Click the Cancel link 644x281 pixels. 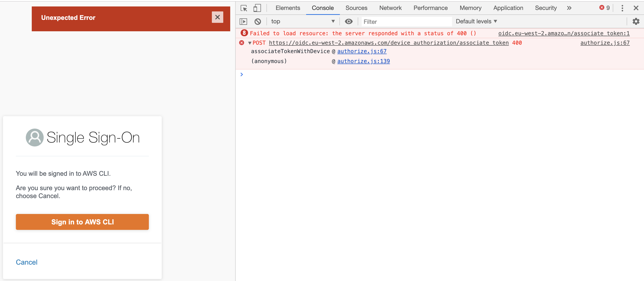(x=27, y=262)
